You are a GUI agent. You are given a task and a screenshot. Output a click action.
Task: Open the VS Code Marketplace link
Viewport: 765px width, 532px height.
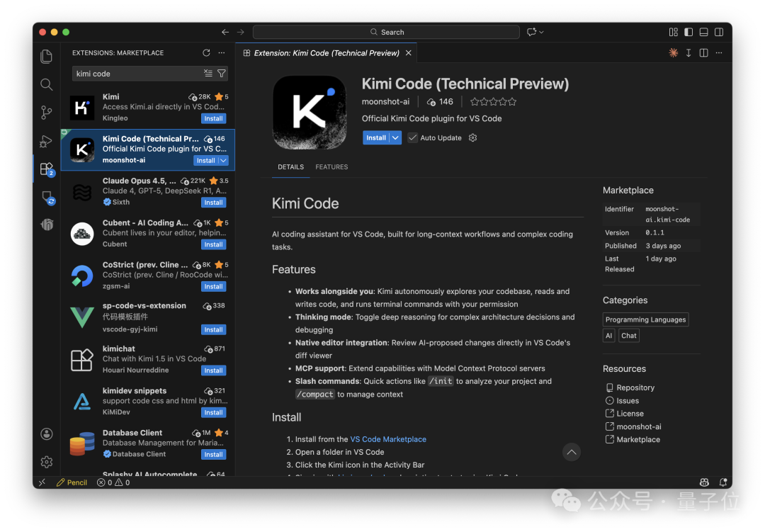(x=388, y=439)
